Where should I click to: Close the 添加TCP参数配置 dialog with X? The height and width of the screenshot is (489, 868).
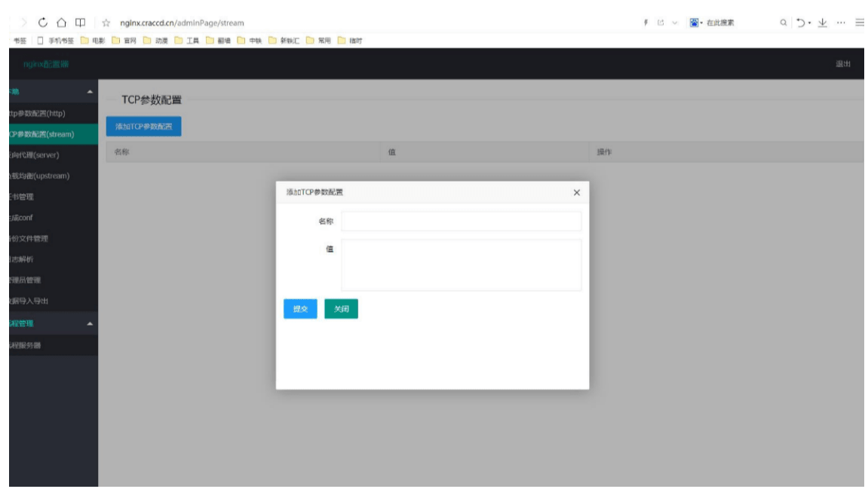click(577, 192)
